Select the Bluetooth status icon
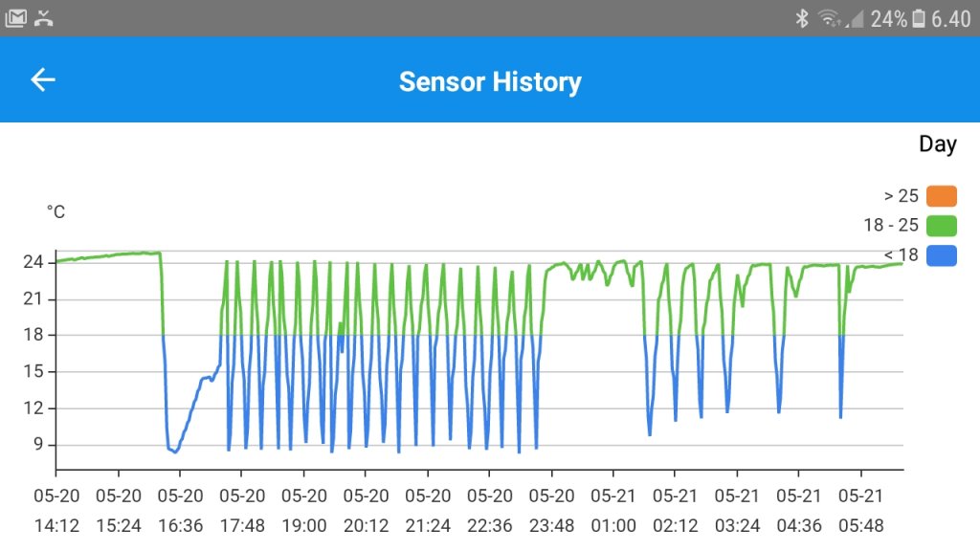 coord(800,16)
